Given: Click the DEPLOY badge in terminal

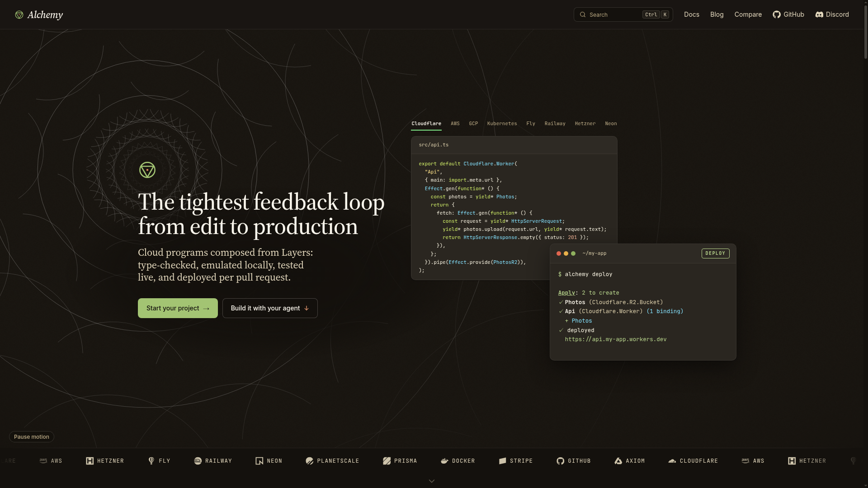Looking at the screenshot, I should coord(715,253).
